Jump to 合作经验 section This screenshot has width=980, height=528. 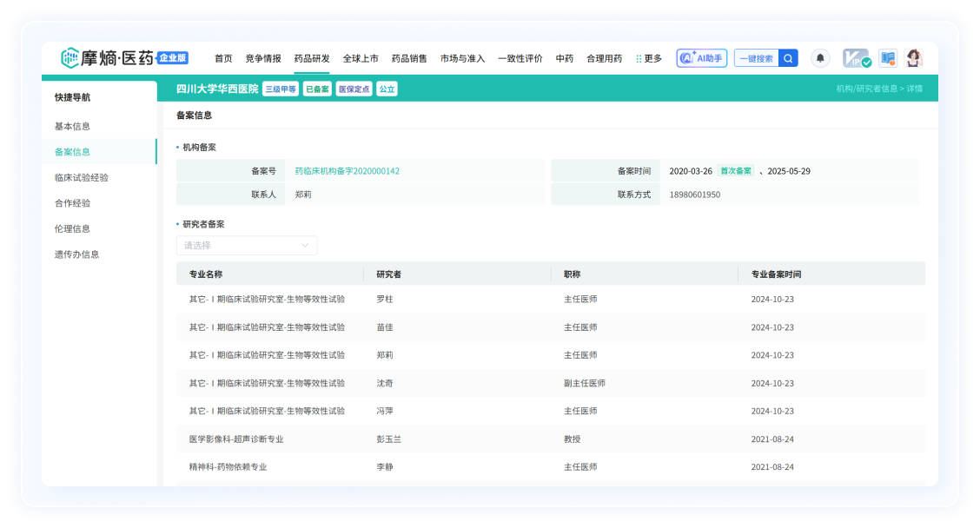point(72,203)
